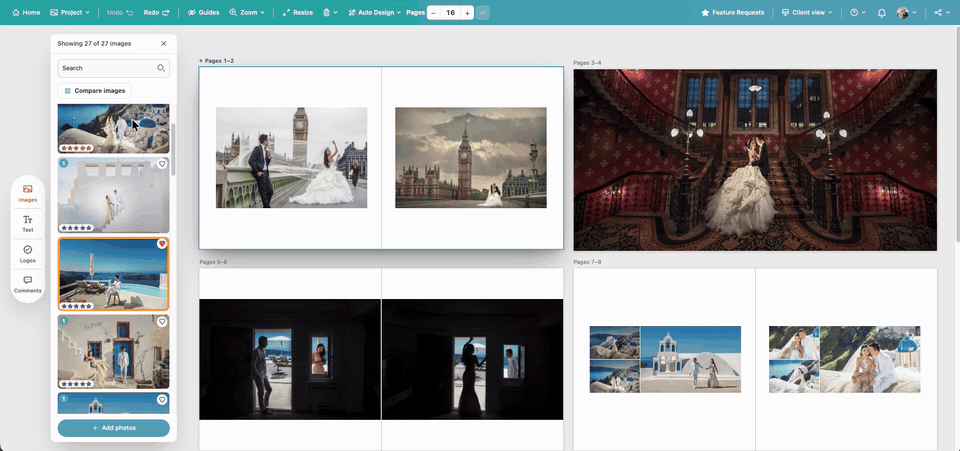This screenshot has width=960, height=451.
Task: Go to Home
Action: (26, 12)
